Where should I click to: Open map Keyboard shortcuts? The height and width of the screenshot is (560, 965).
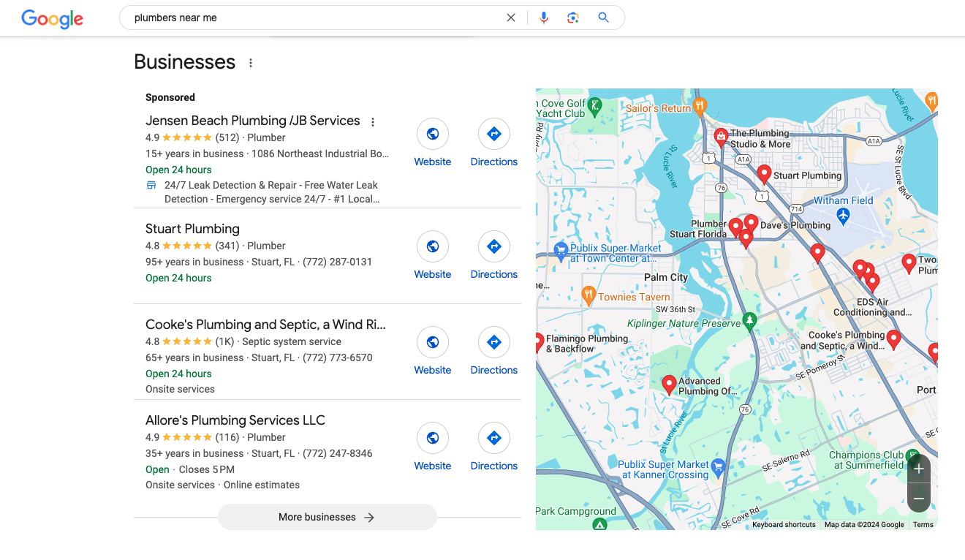coord(784,524)
